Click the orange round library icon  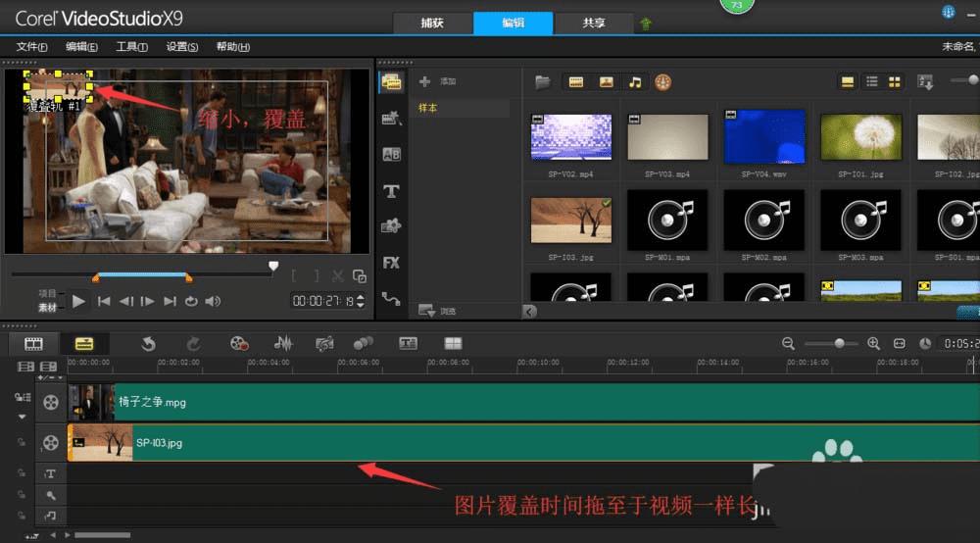point(663,82)
